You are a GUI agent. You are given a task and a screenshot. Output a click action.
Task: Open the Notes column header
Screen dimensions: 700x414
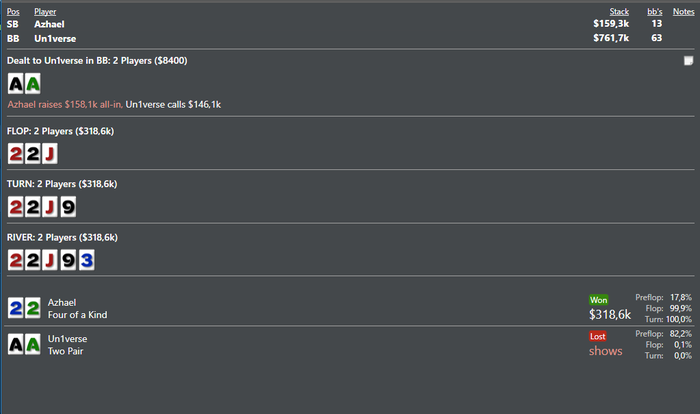[x=683, y=11]
